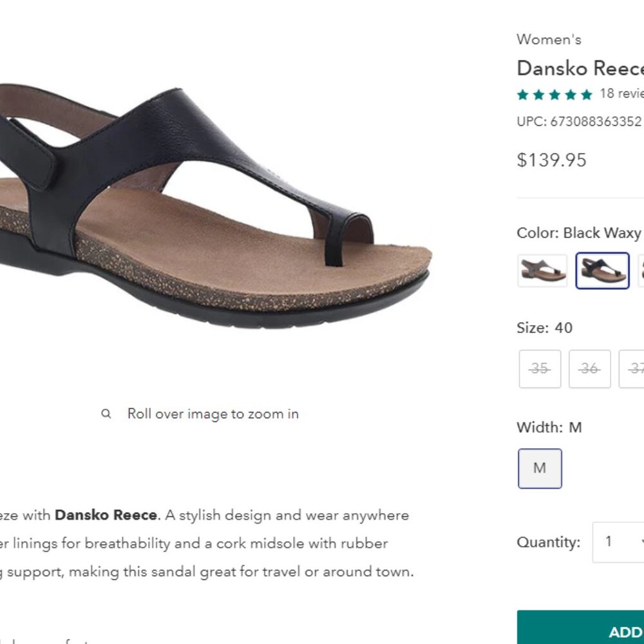Click the Roll over image to zoom text
This screenshot has width=644, height=644.
(213, 414)
